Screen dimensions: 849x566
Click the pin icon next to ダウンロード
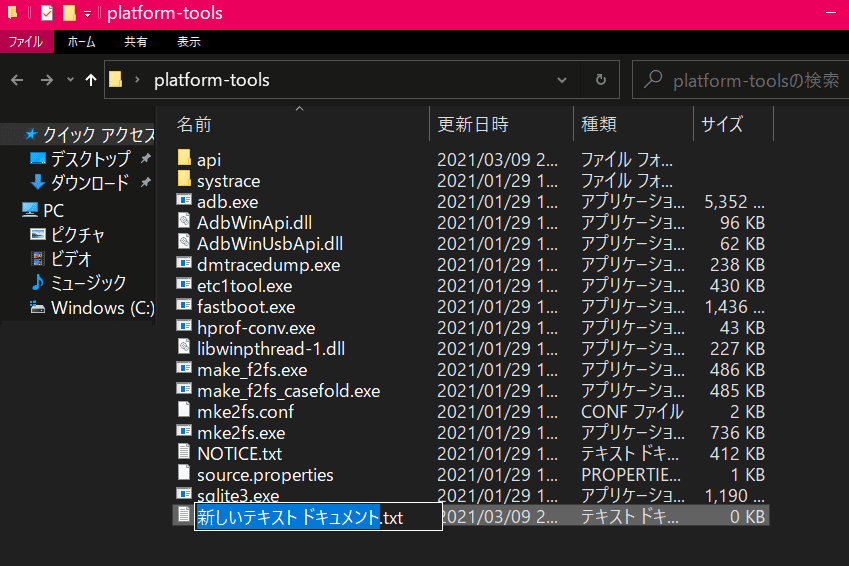[146, 183]
